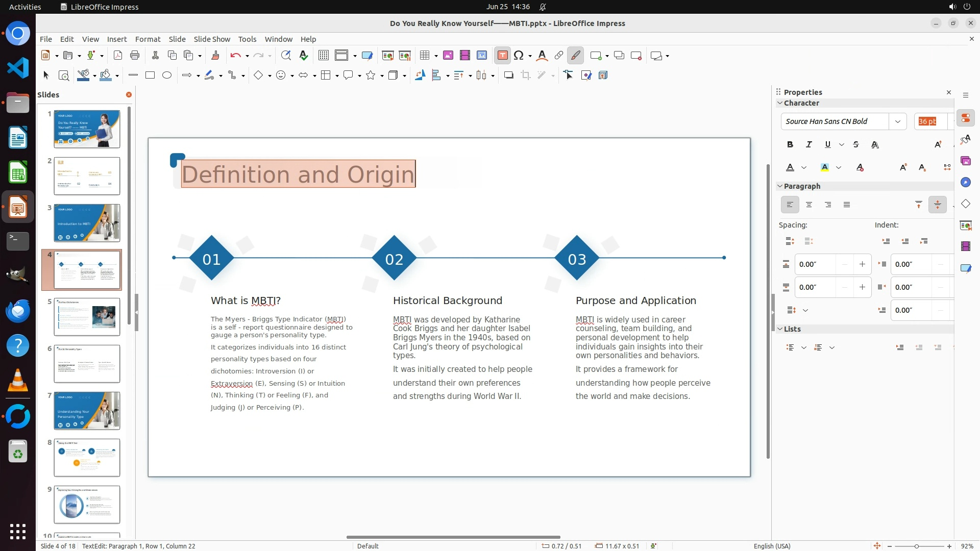The height and width of the screenshot is (551, 980).
Task: Click the Display Grid icon
Action: 323,56
